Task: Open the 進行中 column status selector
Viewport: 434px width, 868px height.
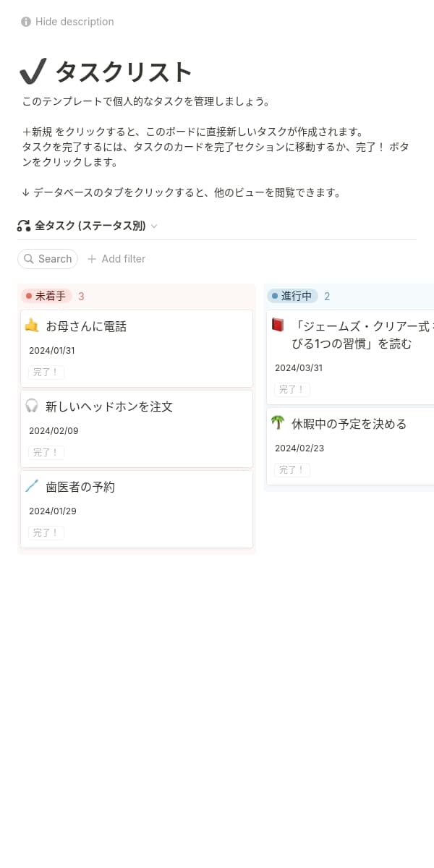Action: pos(296,296)
